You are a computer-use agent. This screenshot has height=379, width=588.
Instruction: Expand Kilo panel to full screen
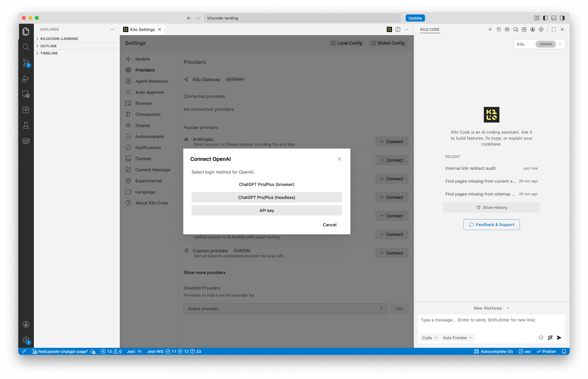pyautogui.click(x=554, y=29)
